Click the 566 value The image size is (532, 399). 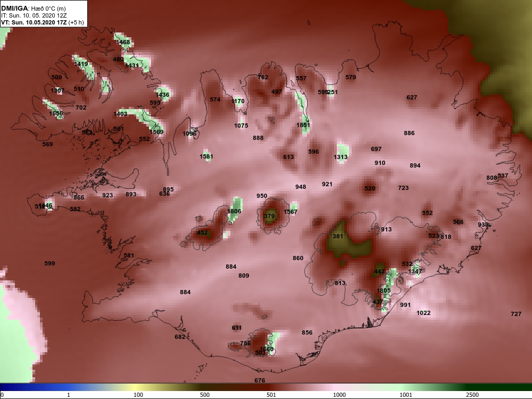pyautogui.click(x=458, y=221)
